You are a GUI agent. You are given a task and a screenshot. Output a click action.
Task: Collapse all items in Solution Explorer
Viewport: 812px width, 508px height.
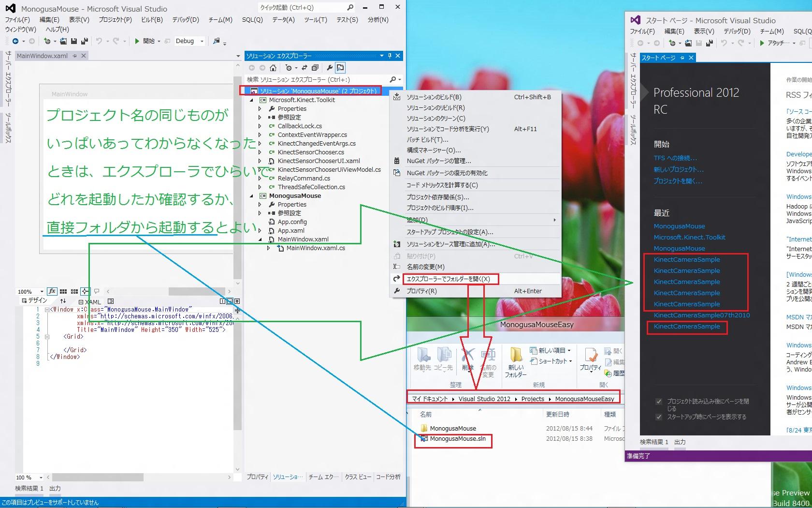point(315,68)
